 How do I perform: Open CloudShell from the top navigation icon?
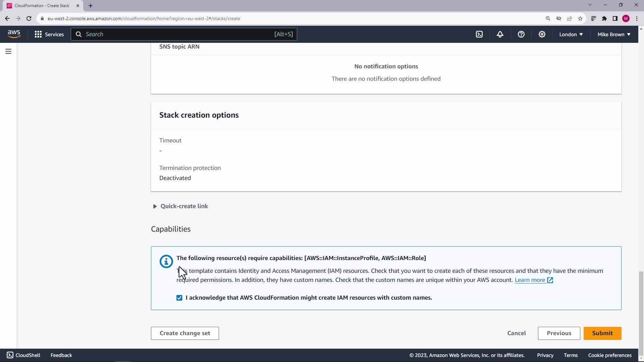(479, 34)
